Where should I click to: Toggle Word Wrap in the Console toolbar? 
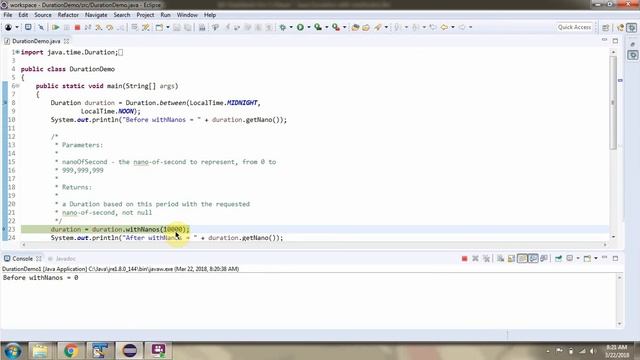(522, 258)
